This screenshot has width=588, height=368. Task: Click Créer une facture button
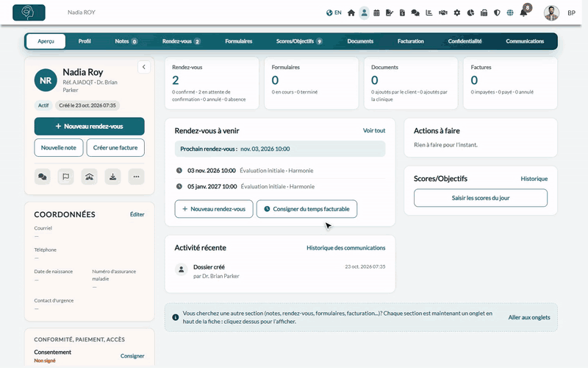coord(115,148)
